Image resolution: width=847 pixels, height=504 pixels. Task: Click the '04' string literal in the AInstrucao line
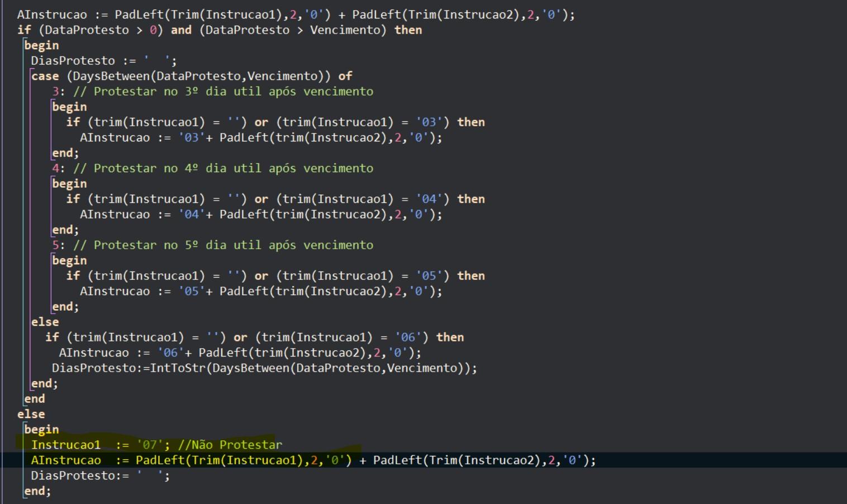192,215
